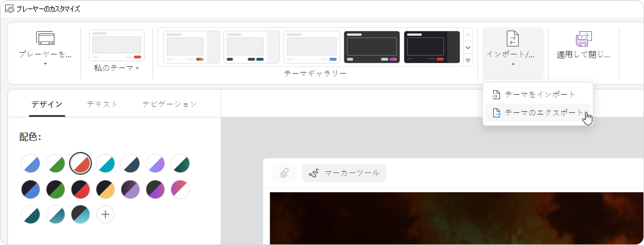The image size is (644, 245).
Task: Pick the white and cyan color scheme
Action: pos(105,163)
